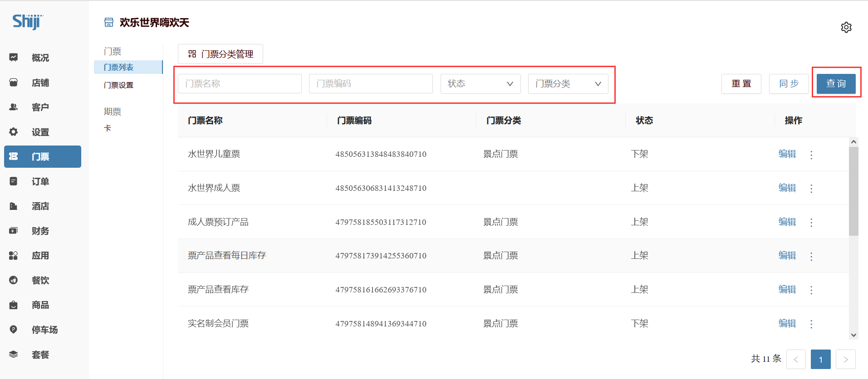
Task: Click the Shiji logo
Action: tap(28, 21)
